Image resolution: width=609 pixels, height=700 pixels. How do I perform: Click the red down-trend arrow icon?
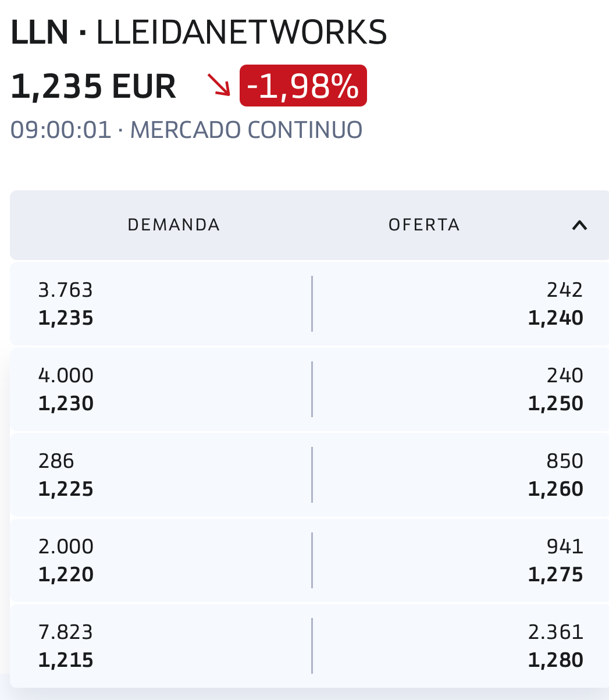(x=219, y=85)
